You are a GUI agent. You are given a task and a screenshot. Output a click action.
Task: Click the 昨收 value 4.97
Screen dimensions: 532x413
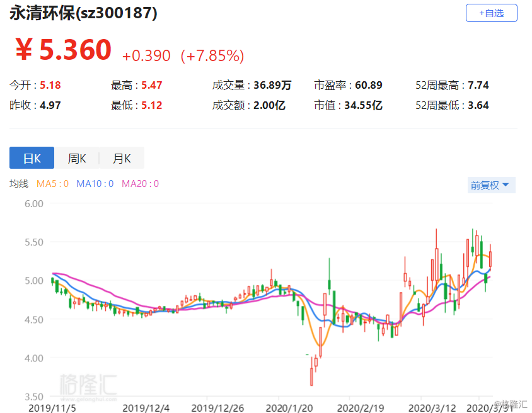50,105
